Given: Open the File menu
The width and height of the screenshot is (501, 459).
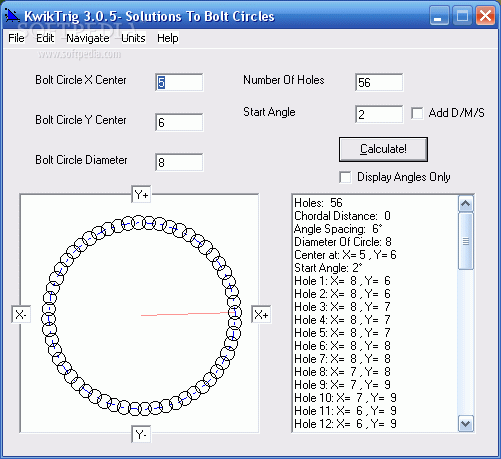Looking at the screenshot, I should [16, 38].
